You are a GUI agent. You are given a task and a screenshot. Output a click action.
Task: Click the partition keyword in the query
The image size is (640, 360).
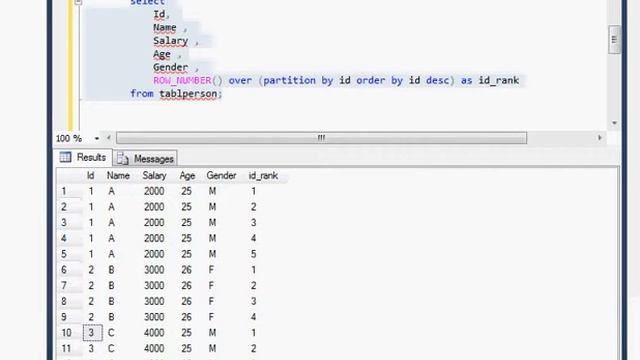pos(289,80)
